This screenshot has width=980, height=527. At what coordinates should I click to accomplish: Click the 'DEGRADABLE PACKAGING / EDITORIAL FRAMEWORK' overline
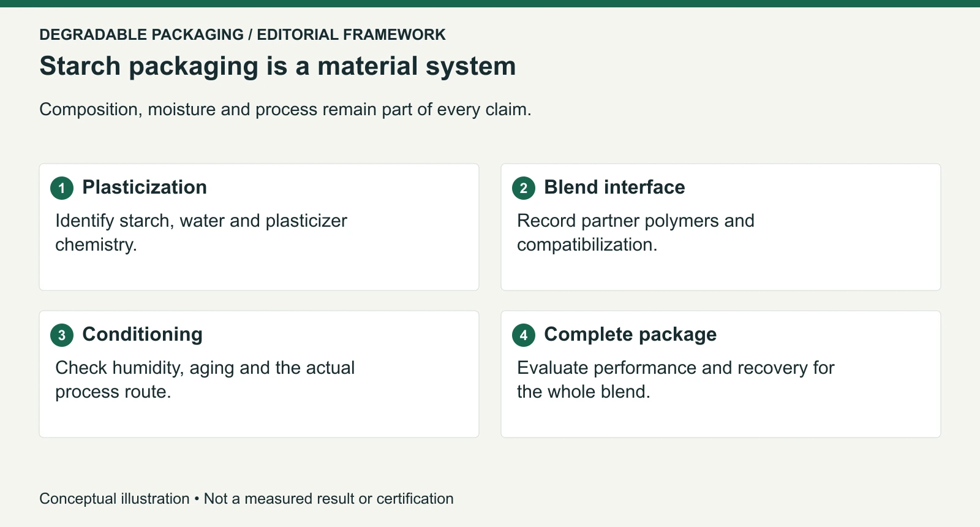[x=243, y=35]
